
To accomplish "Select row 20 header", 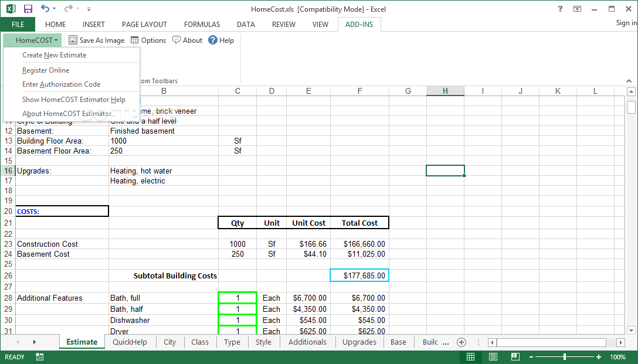I will pos(8,211).
